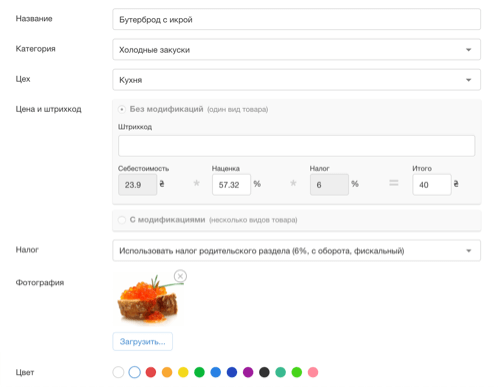500x387 pixels.
Task: Click the Итого field showing 40
Action: pos(432,185)
